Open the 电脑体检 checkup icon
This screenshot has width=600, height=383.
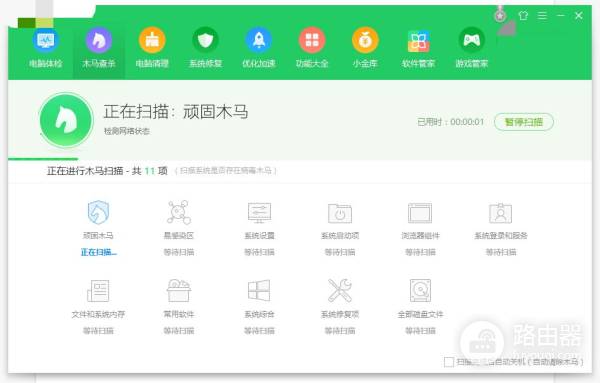[46, 40]
